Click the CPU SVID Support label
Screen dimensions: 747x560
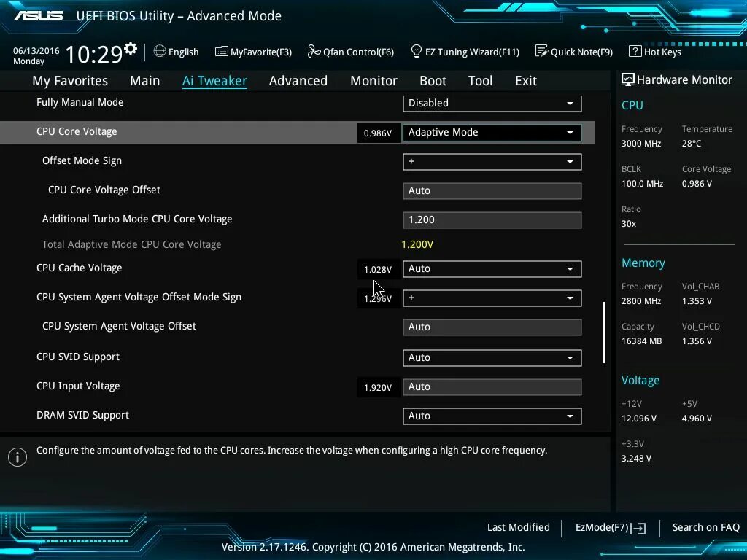(78, 357)
